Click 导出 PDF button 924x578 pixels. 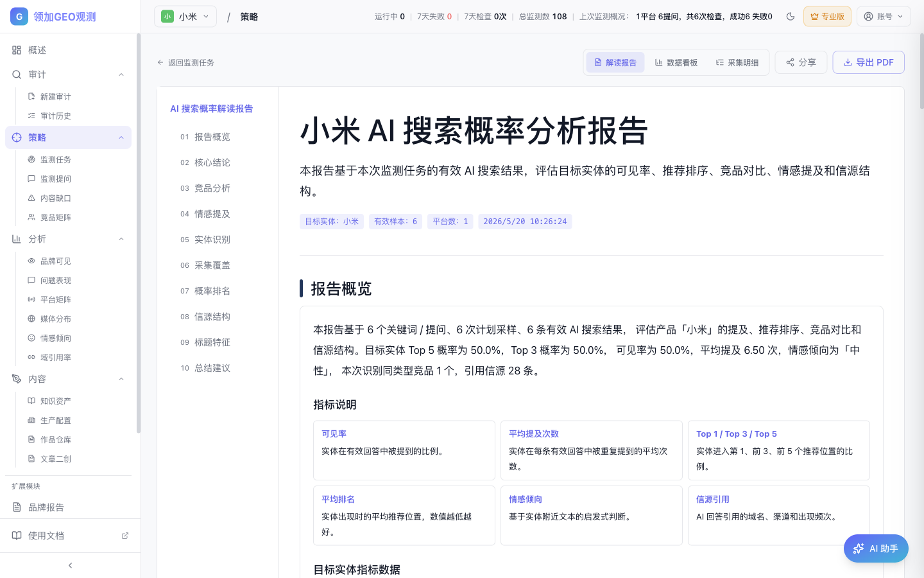pyautogui.click(x=869, y=62)
